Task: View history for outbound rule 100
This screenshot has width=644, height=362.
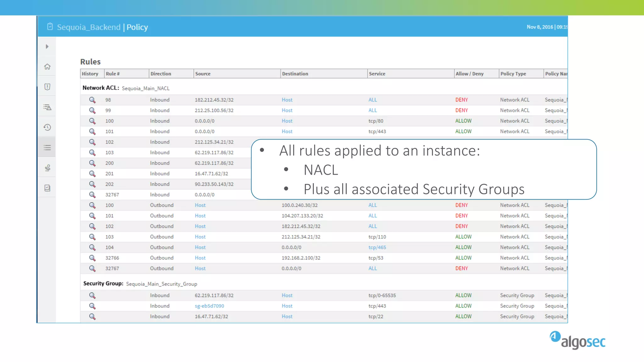Action: 92,205
